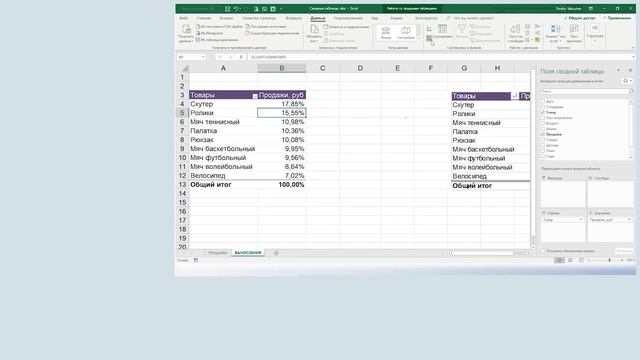Close the pivot table fields pane
Image resolution: width=640 pixels, height=360 pixels.
(630, 71)
